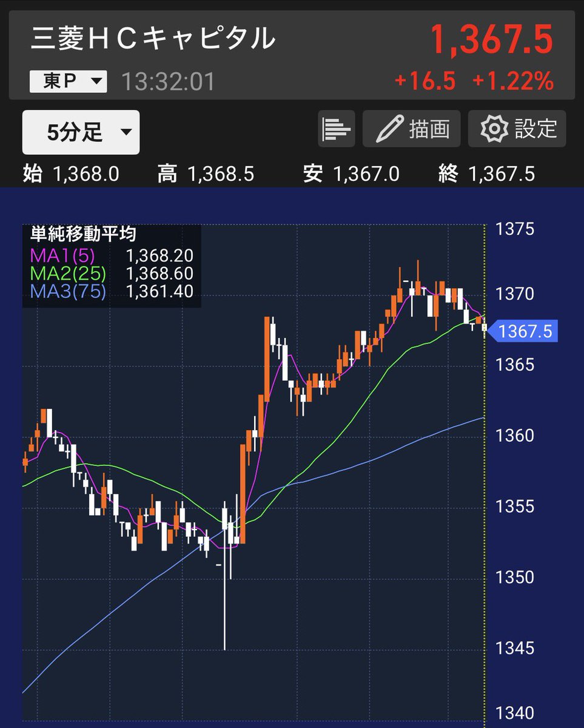
Task: Click the current price 1,367.5 in header
Action: [492, 40]
